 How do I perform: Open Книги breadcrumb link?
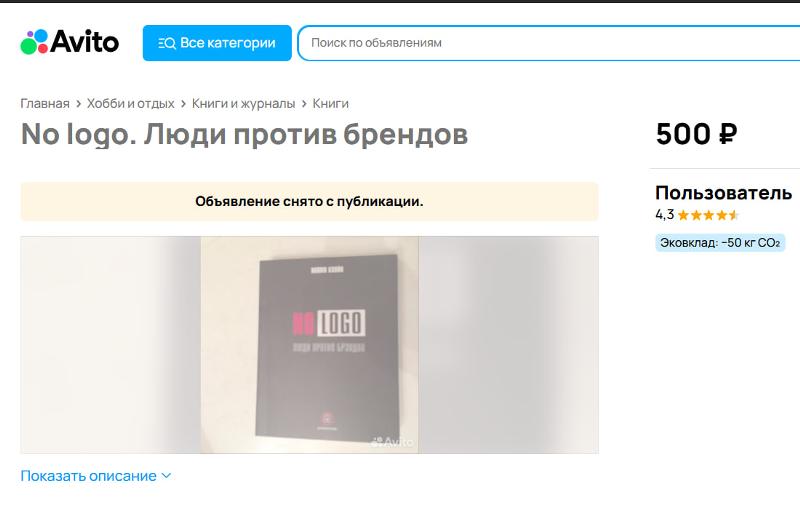click(x=331, y=104)
